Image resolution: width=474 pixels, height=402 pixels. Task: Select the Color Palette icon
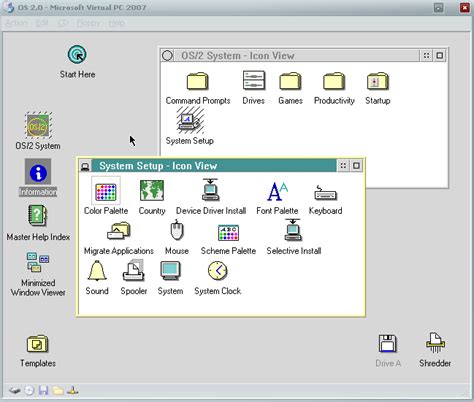click(106, 190)
